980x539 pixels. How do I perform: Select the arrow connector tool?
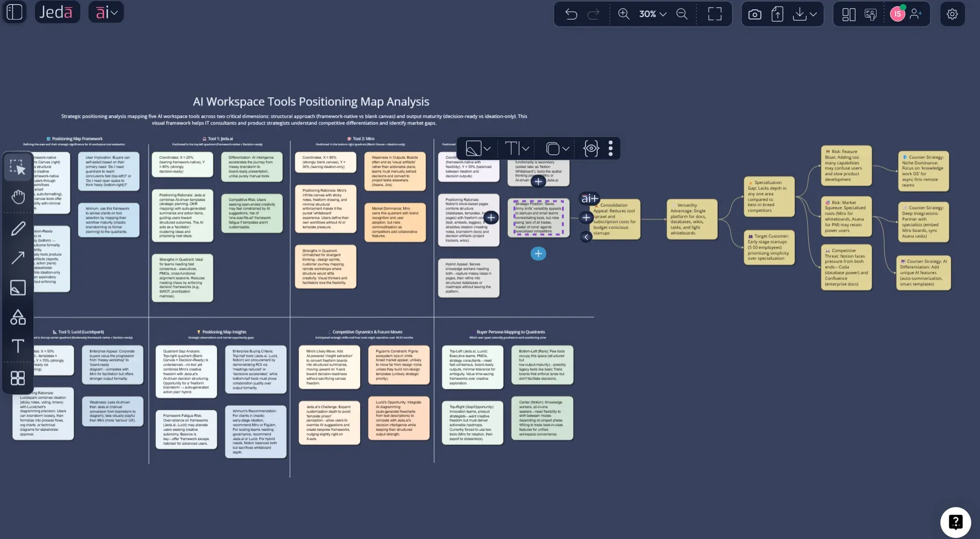(18, 257)
